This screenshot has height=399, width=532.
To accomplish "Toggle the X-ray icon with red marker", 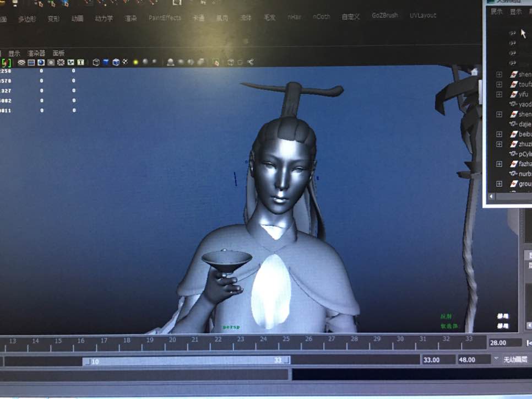I will (x=216, y=62).
